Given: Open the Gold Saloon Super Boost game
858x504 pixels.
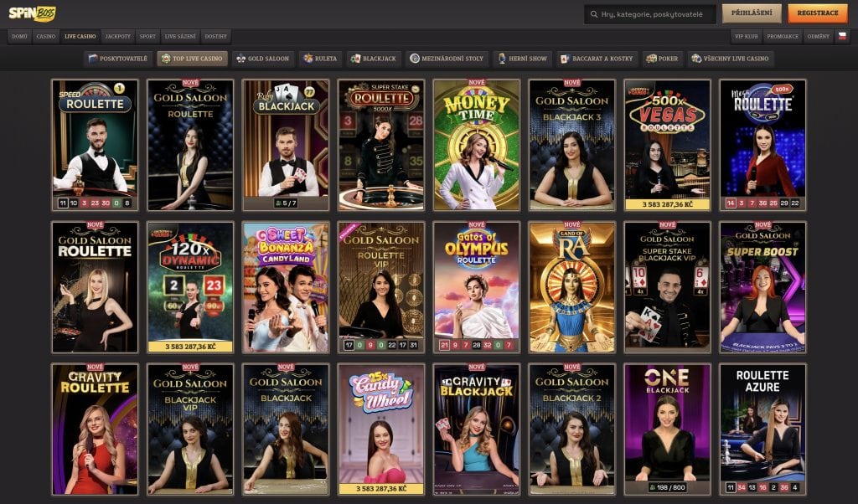Looking at the screenshot, I should click(x=762, y=287).
